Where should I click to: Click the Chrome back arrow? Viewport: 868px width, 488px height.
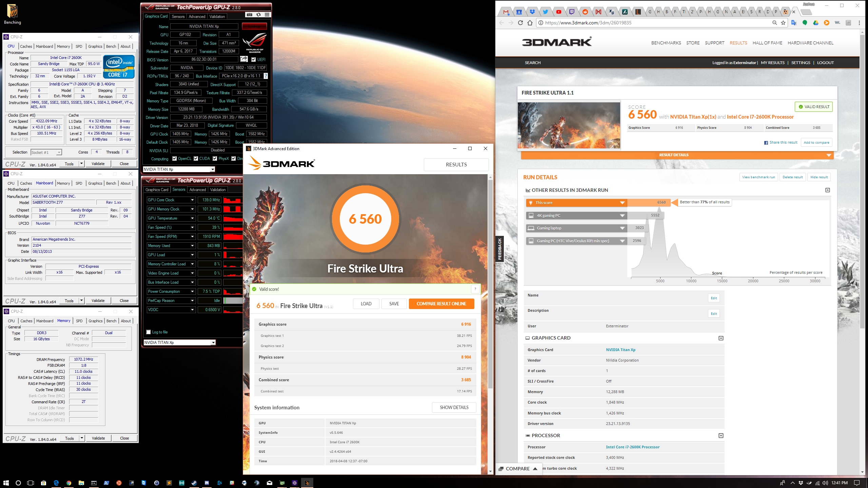tap(502, 23)
